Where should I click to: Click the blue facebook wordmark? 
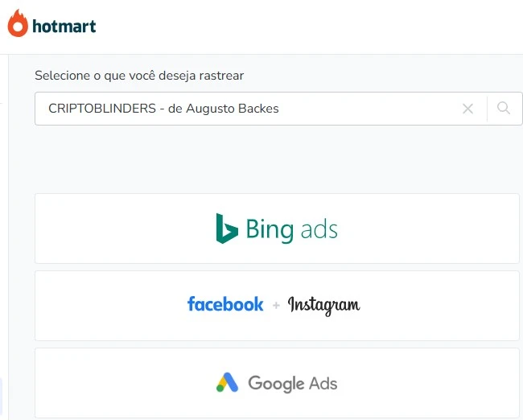(225, 304)
